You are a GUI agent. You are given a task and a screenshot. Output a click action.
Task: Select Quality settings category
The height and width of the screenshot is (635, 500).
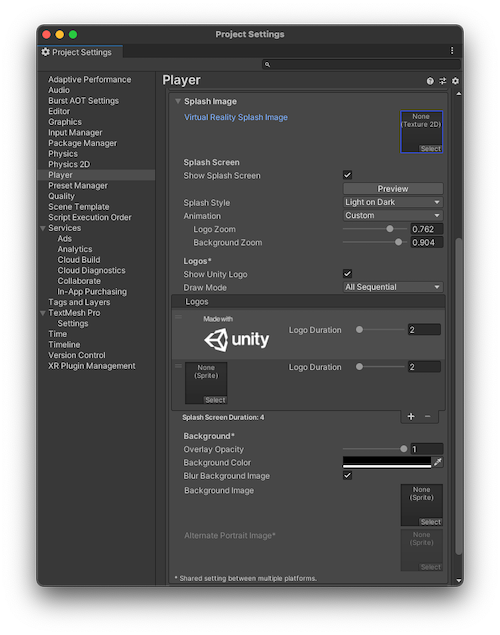pyautogui.click(x=62, y=196)
